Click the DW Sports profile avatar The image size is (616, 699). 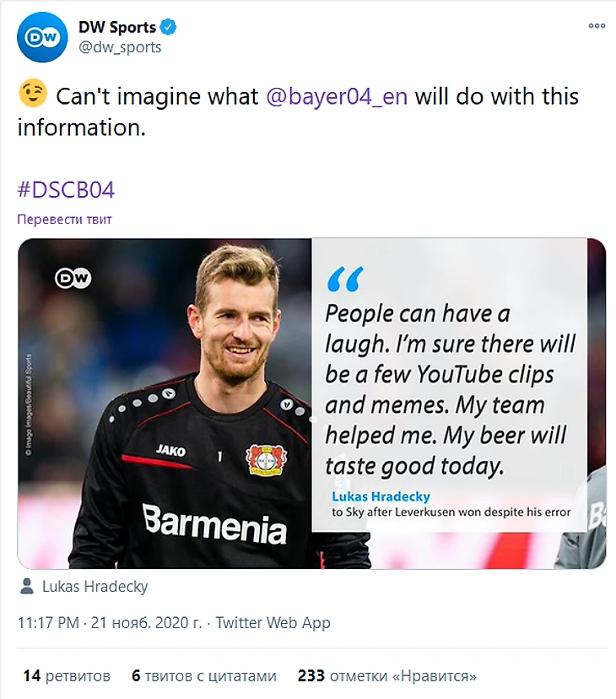point(42,37)
